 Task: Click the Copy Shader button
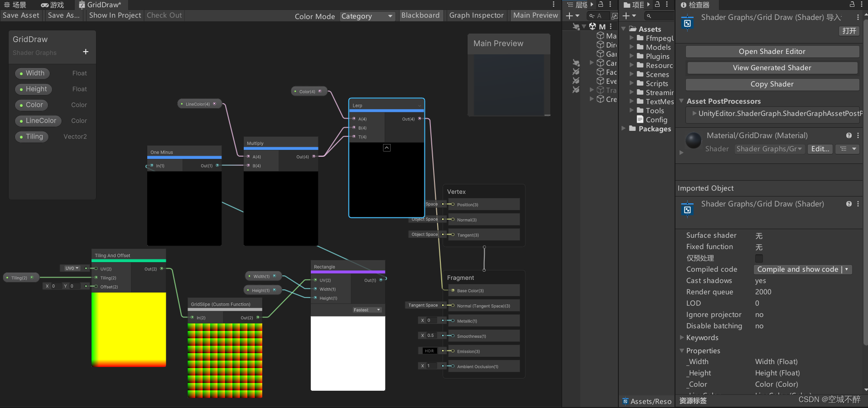[772, 84]
